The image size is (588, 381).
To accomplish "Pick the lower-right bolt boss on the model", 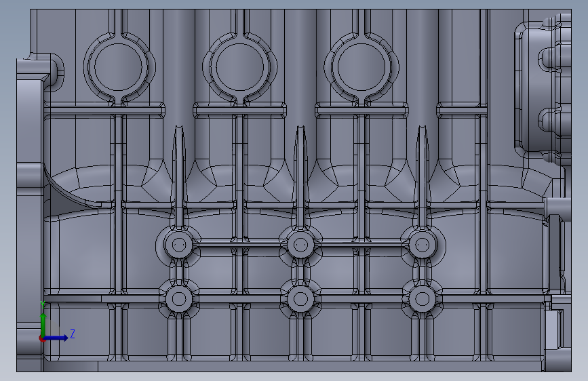I will coord(423,299).
